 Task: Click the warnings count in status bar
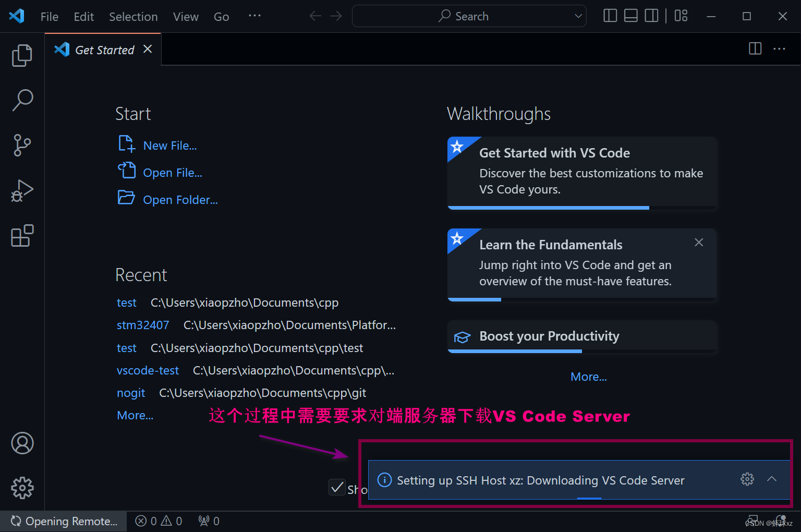click(x=172, y=521)
